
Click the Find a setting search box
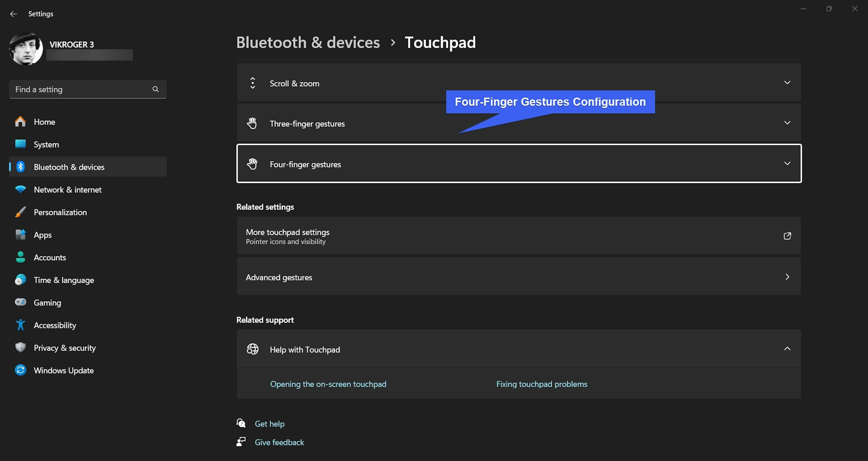(x=81, y=89)
